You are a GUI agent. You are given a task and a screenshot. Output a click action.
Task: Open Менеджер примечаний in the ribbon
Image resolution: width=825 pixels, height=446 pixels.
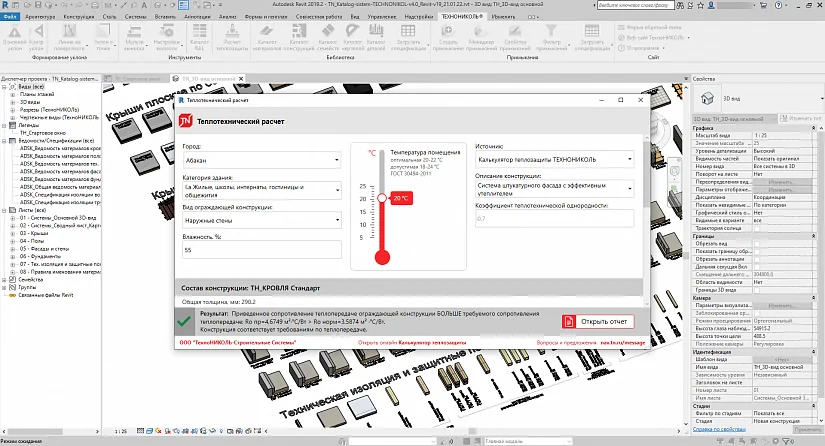[481, 37]
